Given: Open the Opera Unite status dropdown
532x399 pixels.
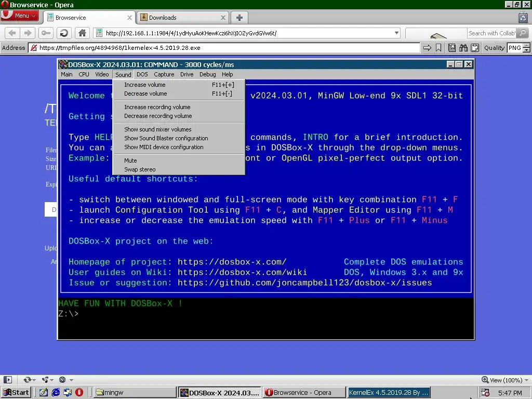Looking at the screenshot, I should pyautogui.click(x=47, y=380).
